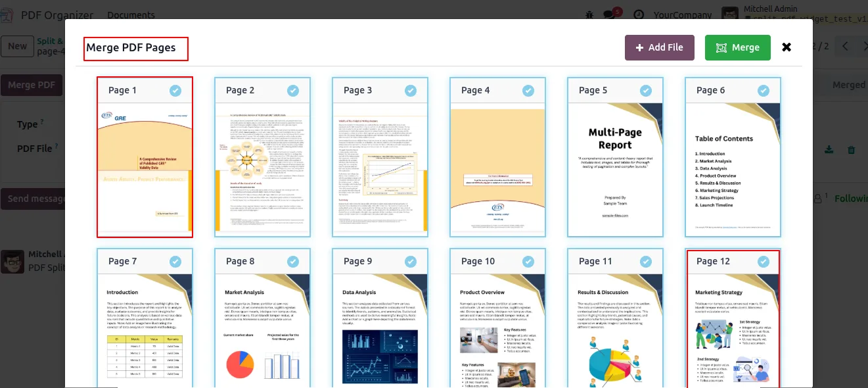868x388 pixels.
Task: Toggle the Page 12 selection checkmark
Action: pyautogui.click(x=764, y=262)
